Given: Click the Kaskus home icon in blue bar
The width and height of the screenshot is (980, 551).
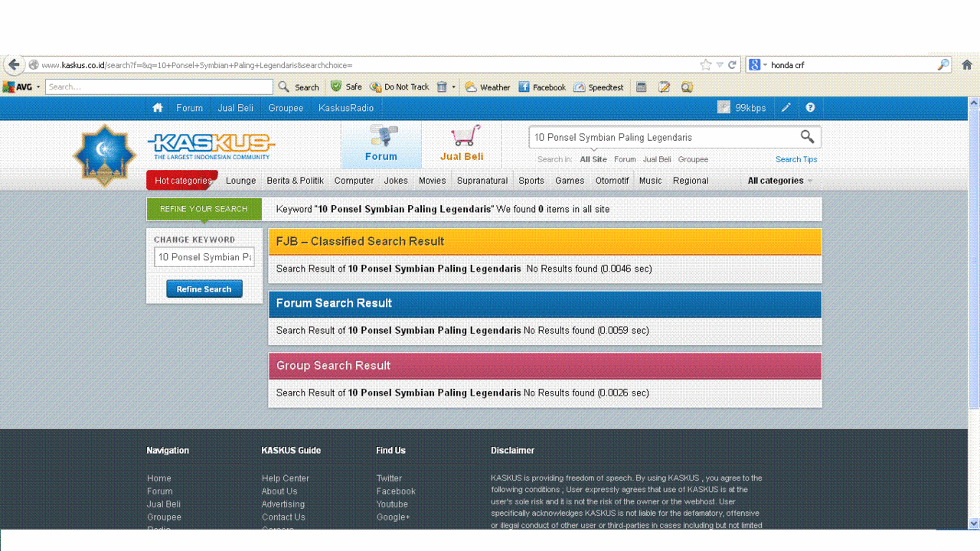Looking at the screenshot, I should pos(158,108).
